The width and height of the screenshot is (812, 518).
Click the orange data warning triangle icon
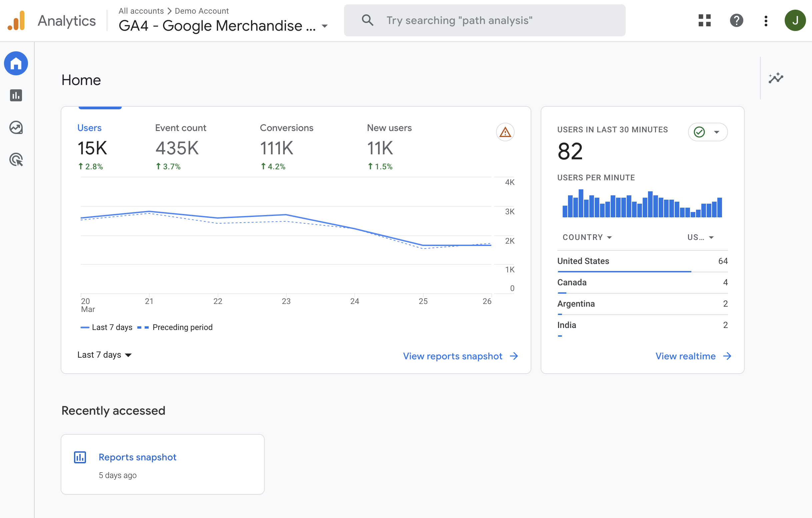[x=505, y=132]
